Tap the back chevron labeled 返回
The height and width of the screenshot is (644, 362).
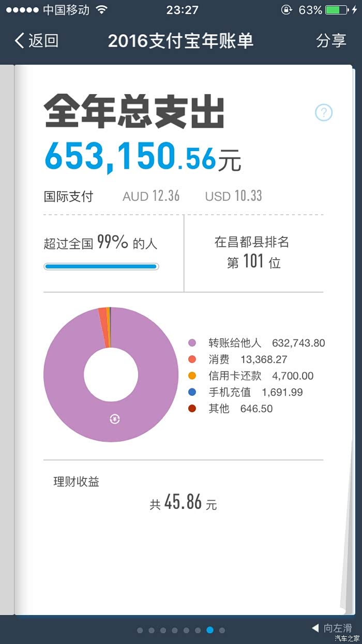(36, 41)
